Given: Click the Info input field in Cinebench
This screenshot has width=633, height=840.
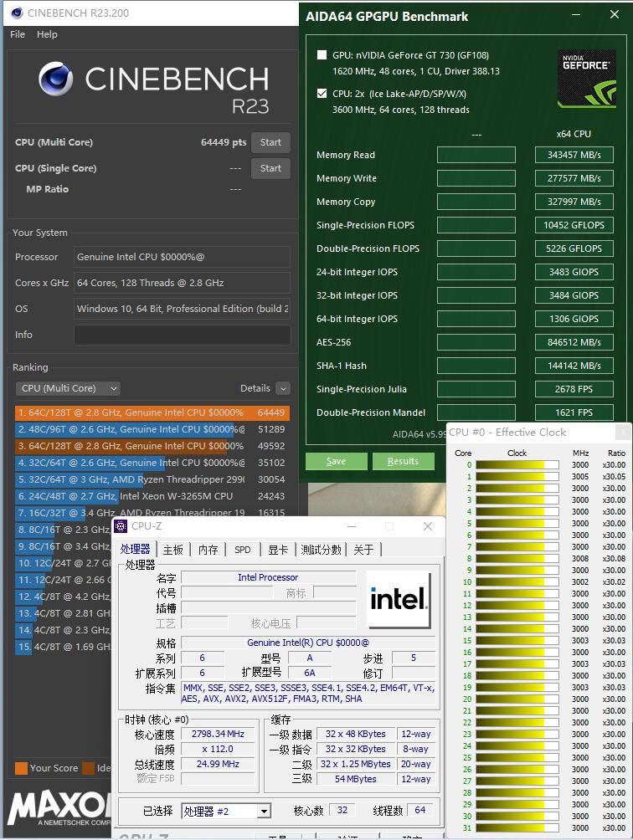Looking at the screenshot, I should coord(183,335).
